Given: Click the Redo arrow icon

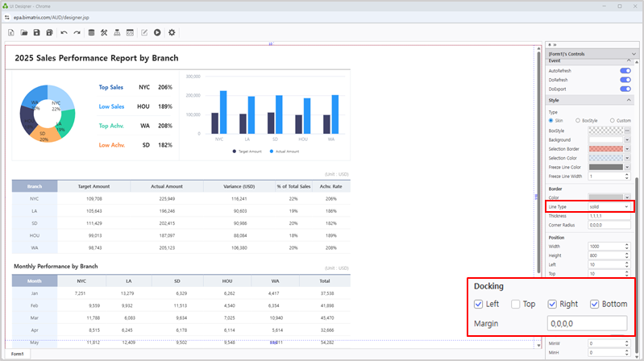Looking at the screenshot, I should click(77, 32).
